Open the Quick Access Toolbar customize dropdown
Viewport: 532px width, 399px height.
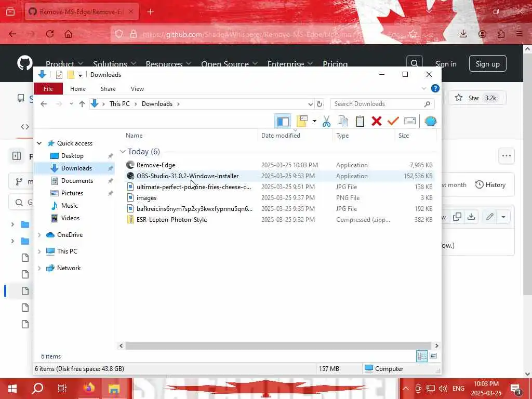coord(80,75)
